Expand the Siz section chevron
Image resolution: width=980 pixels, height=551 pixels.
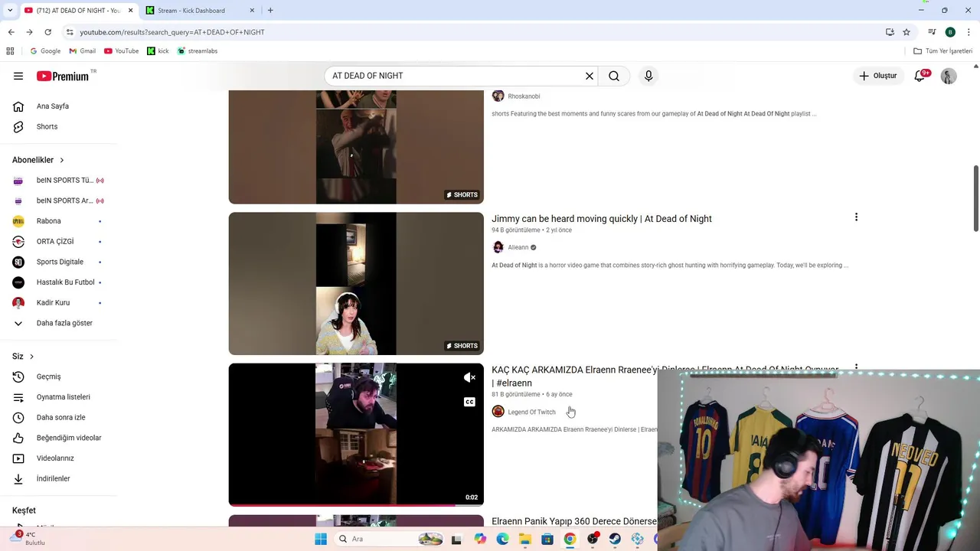[x=31, y=357]
